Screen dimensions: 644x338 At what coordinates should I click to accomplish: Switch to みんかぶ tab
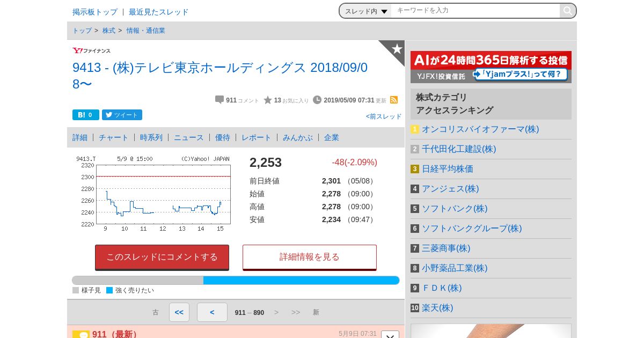click(x=298, y=137)
